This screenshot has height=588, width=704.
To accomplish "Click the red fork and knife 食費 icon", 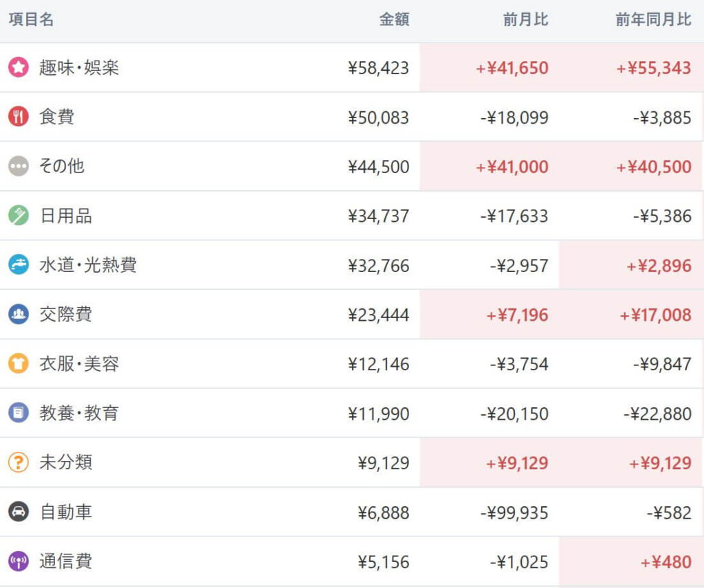I will coord(19,117).
